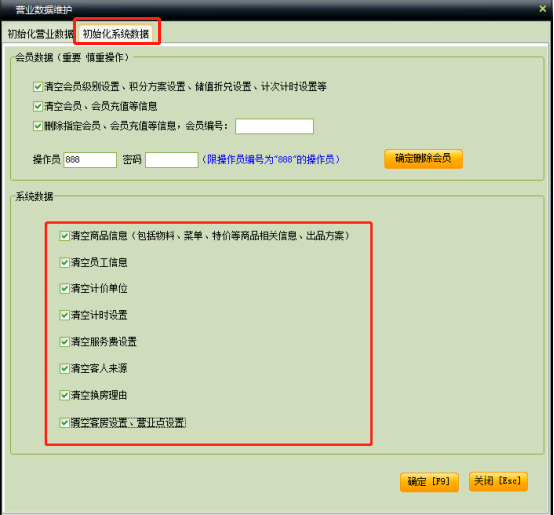Focus the 密码 password field

click(171, 160)
